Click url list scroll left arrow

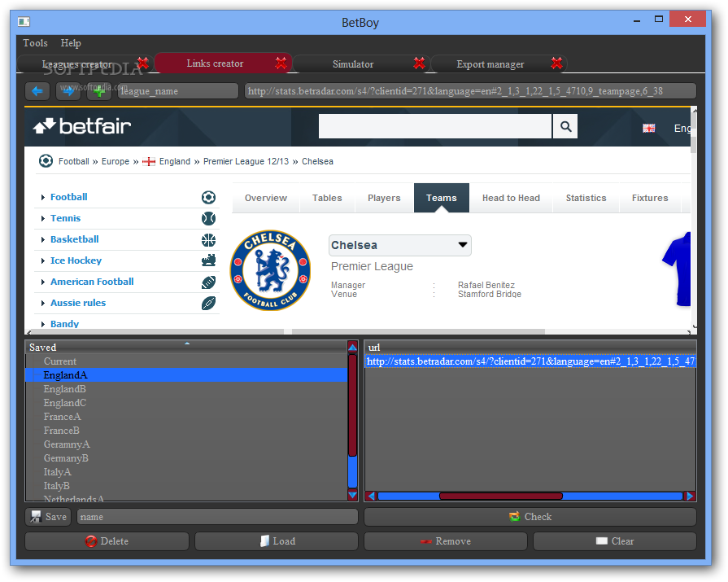pos(371,496)
